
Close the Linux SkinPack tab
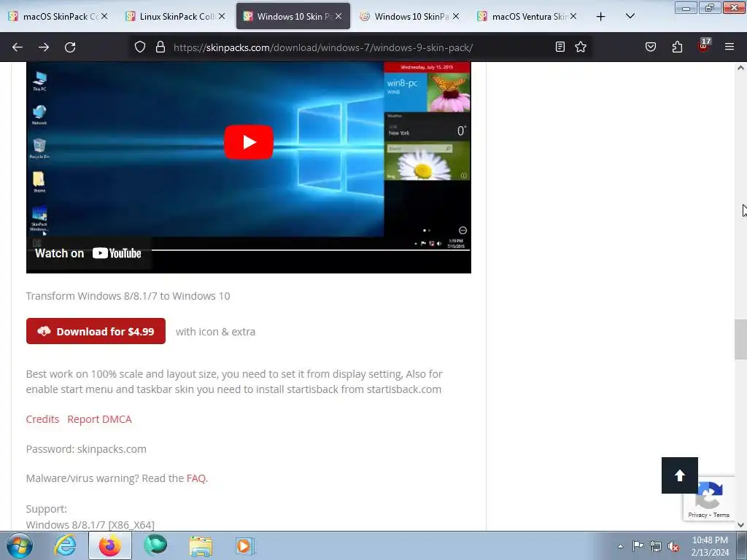tap(222, 17)
